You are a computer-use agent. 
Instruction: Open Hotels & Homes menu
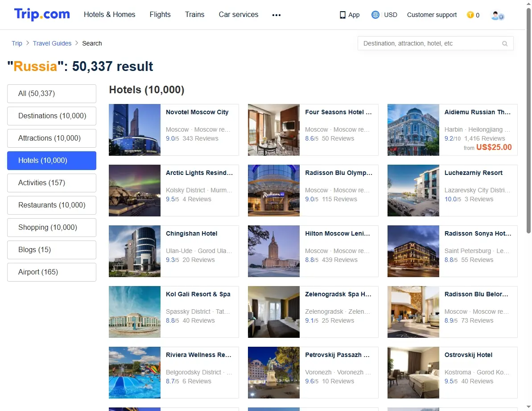click(110, 15)
